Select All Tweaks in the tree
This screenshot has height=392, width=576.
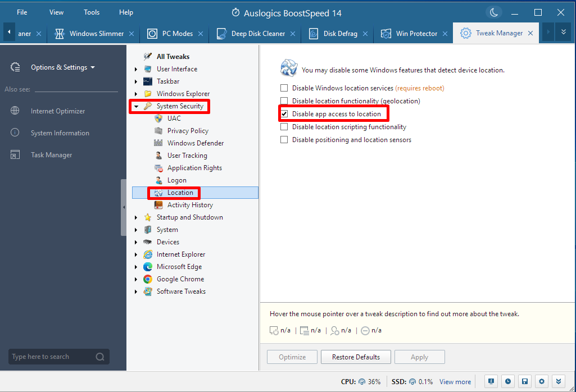[x=173, y=57]
